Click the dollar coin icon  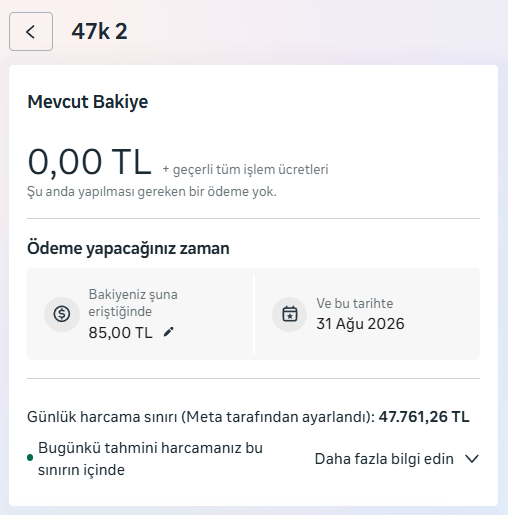[x=62, y=314]
